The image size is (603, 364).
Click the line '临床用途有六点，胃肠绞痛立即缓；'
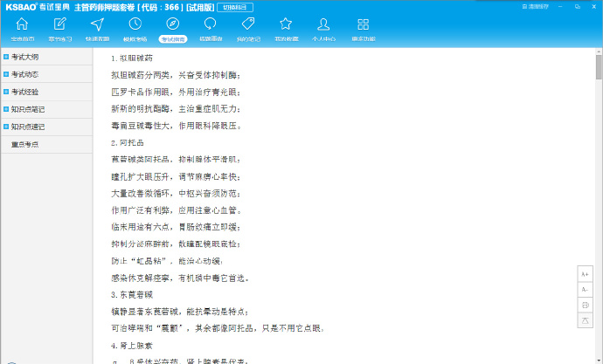coord(177,227)
